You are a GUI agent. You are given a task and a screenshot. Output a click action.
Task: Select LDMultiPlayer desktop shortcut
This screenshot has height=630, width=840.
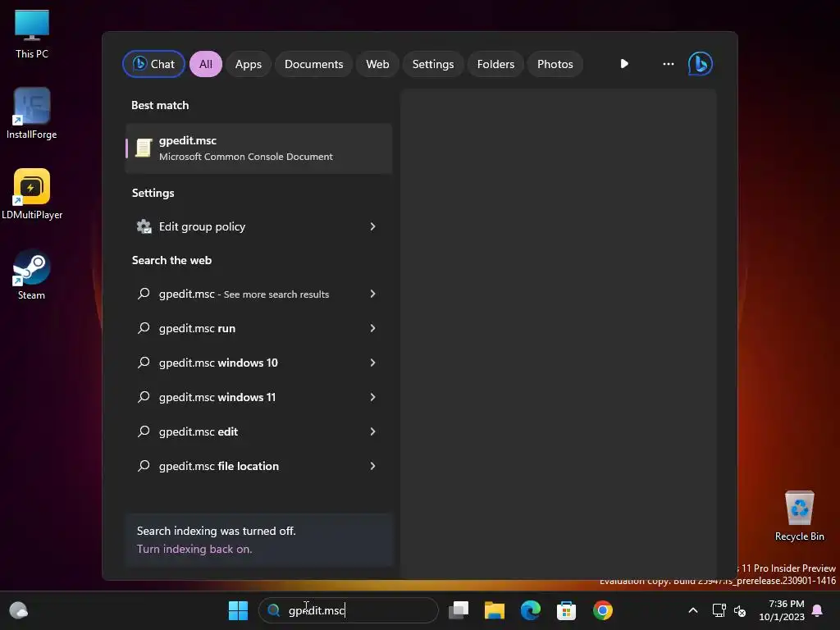(32, 194)
